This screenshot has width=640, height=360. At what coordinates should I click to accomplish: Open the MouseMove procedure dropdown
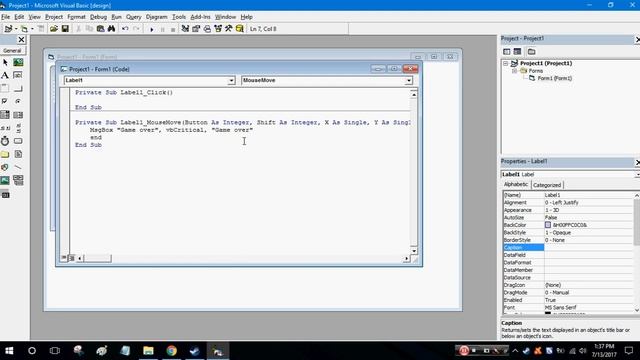(409, 81)
